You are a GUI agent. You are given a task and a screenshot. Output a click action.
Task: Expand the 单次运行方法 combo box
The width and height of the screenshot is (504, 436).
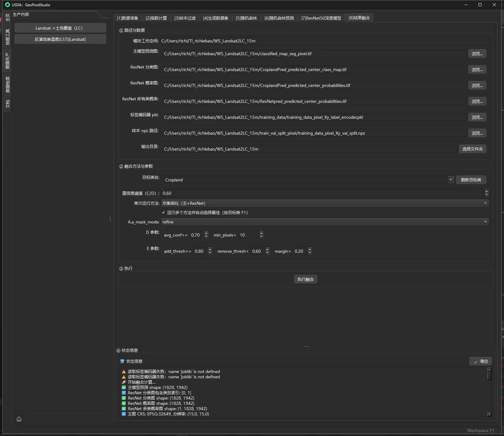tap(325, 203)
